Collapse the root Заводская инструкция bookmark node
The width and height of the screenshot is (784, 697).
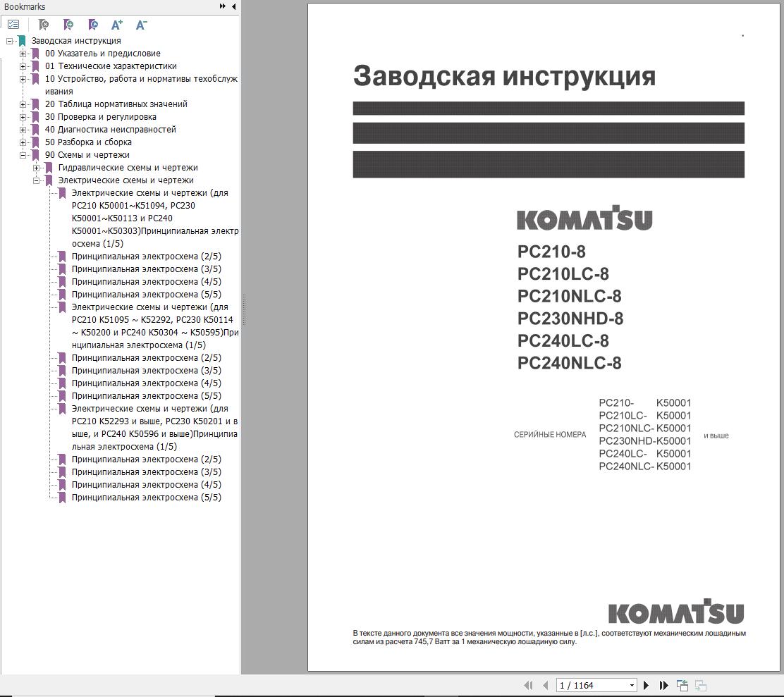9,41
